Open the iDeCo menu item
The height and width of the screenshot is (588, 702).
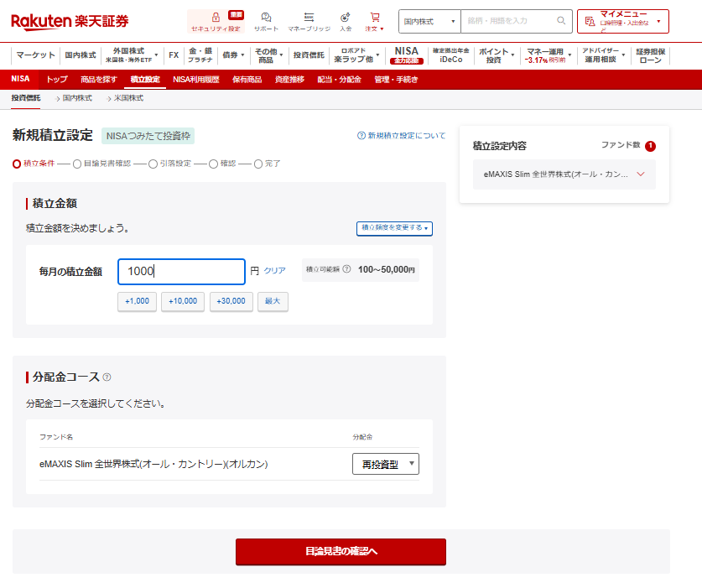(451, 55)
